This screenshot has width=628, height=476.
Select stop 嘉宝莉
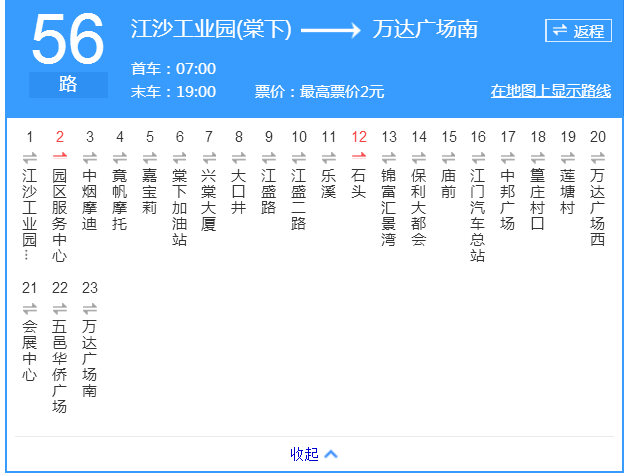150,191
